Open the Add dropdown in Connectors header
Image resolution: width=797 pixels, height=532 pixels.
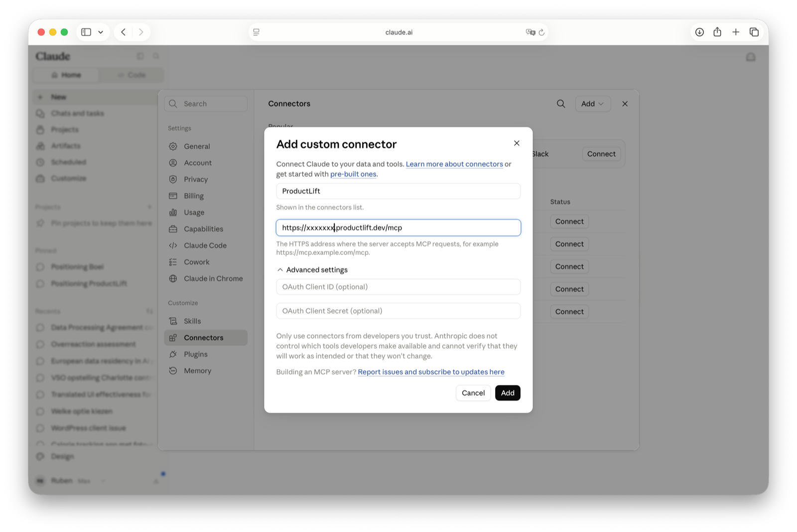593,104
